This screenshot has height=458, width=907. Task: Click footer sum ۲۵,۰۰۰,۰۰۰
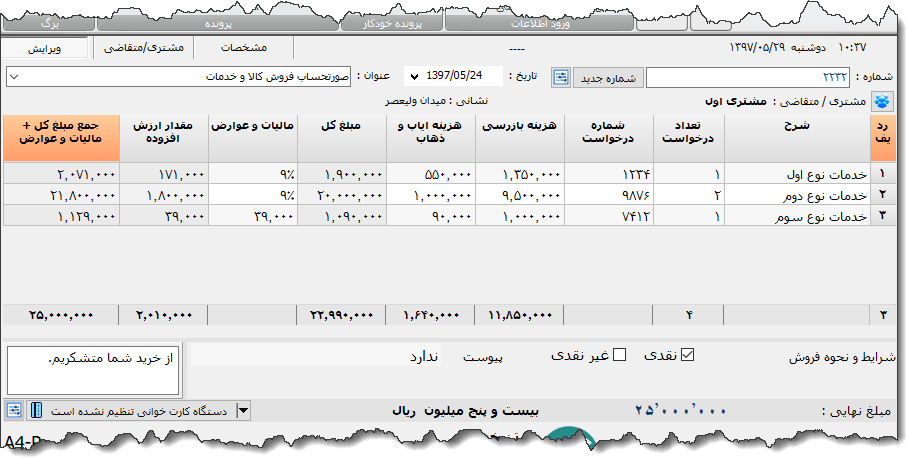tap(61, 315)
